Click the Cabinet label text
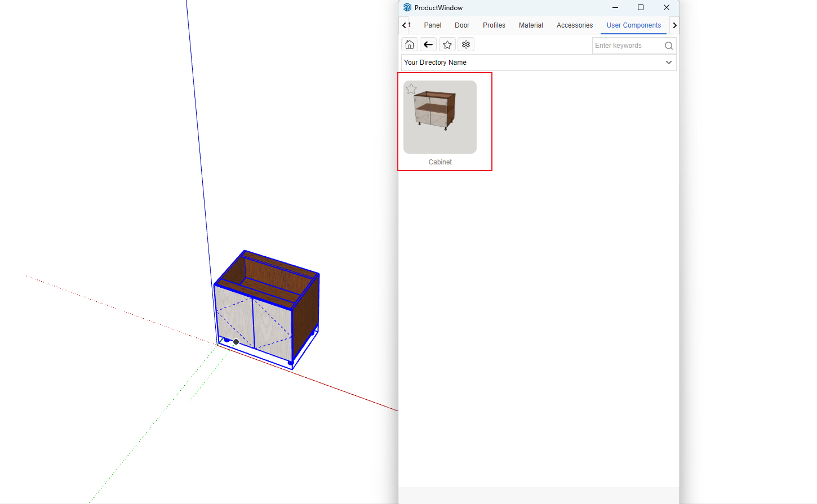 coord(440,162)
